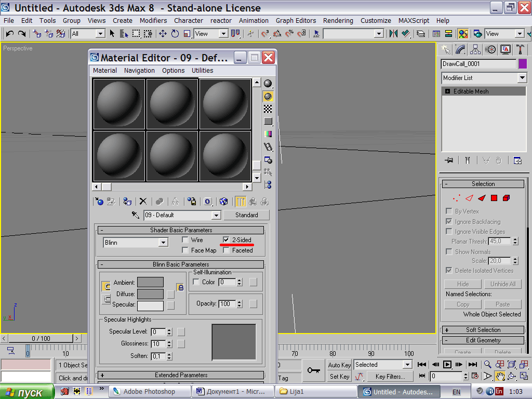Image resolution: width=532 pixels, height=399 pixels.
Task: Click the Ambient color swatch
Action: (150, 282)
